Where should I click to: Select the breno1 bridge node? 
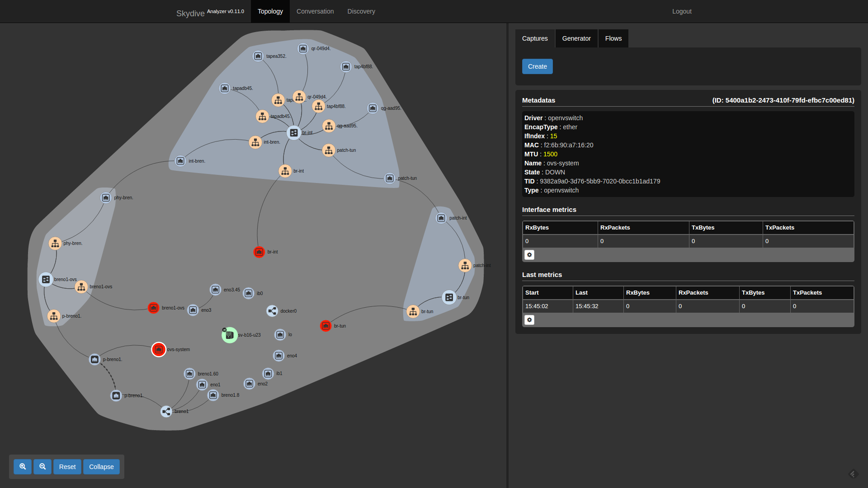[166, 412]
